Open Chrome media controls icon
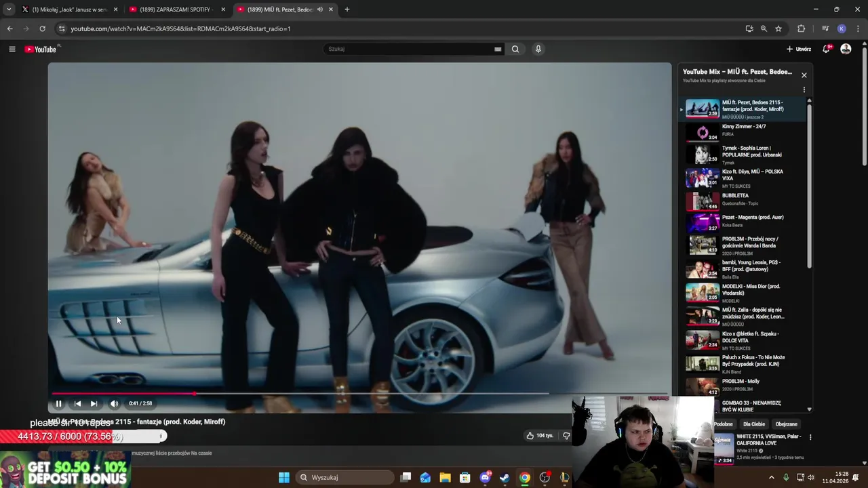 (x=825, y=28)
